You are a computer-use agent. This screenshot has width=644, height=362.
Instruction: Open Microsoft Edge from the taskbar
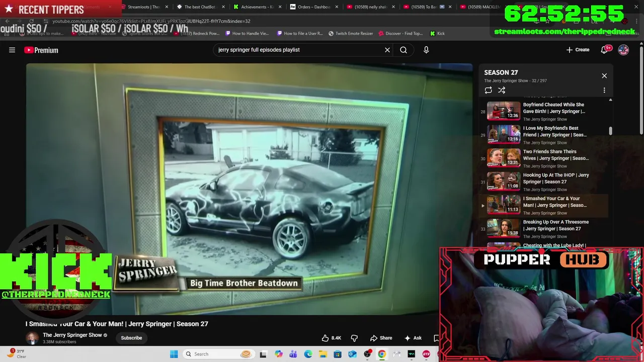(308, 354)
